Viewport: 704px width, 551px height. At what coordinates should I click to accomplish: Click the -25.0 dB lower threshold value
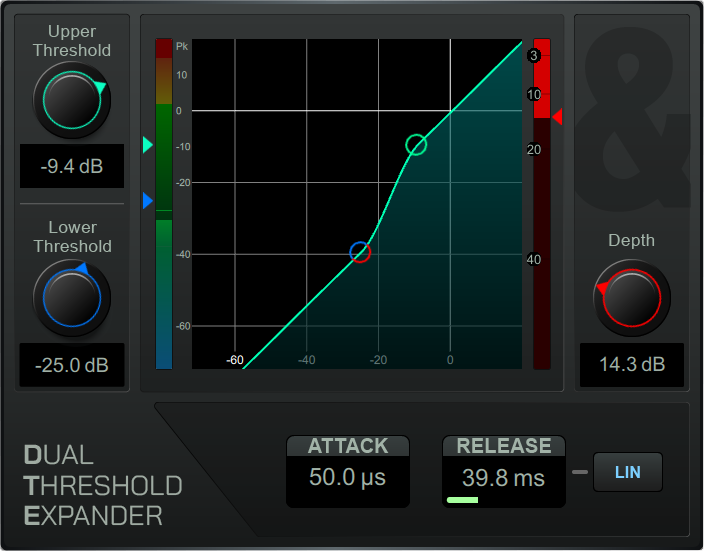(x=72, y=365)
